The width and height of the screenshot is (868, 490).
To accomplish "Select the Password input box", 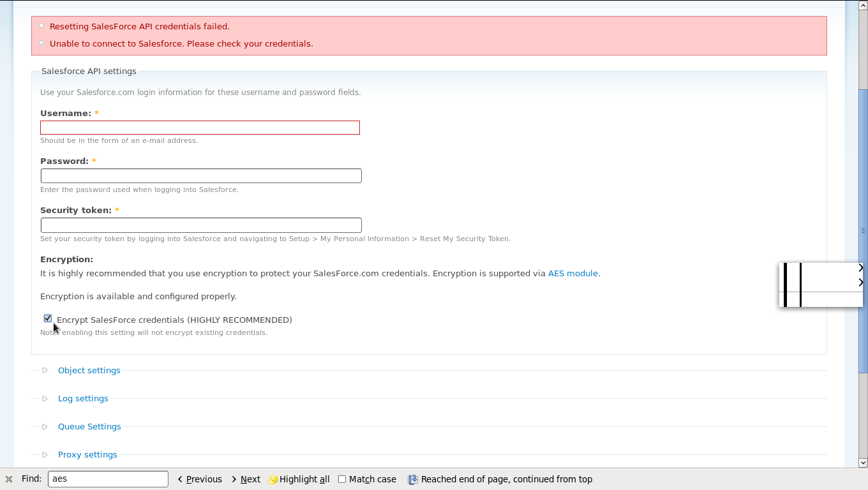I will 201,175.
